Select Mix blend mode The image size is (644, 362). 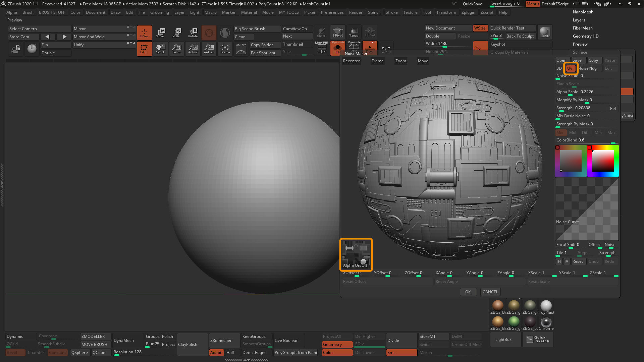point(560,133)
